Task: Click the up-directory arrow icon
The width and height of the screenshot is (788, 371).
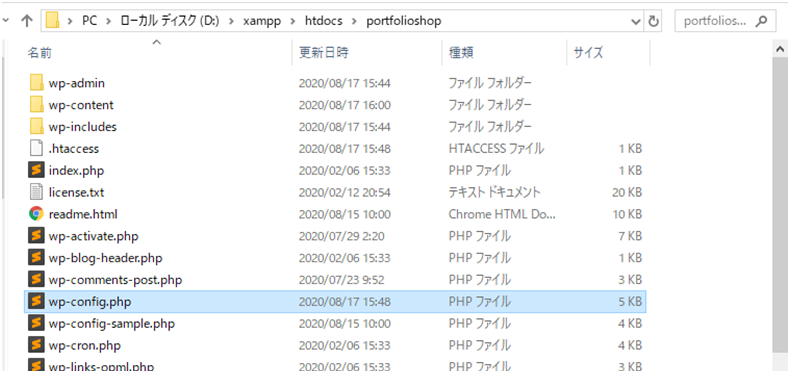Action: point(27,21)
